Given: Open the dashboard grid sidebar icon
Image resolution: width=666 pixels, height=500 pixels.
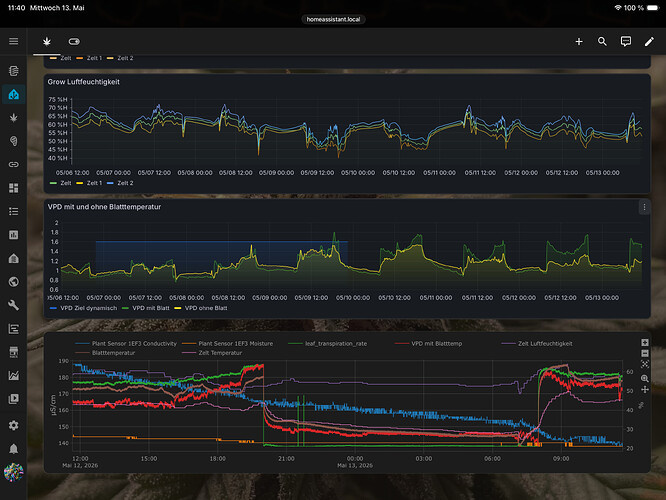Looking at the screenshot, I should (x=14, y=188).
